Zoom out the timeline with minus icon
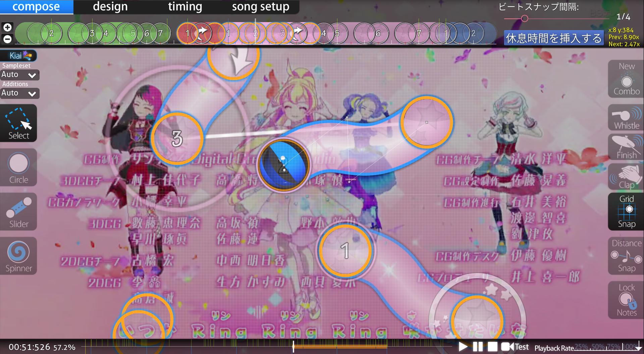644x354 pixels. pos(7,39)
